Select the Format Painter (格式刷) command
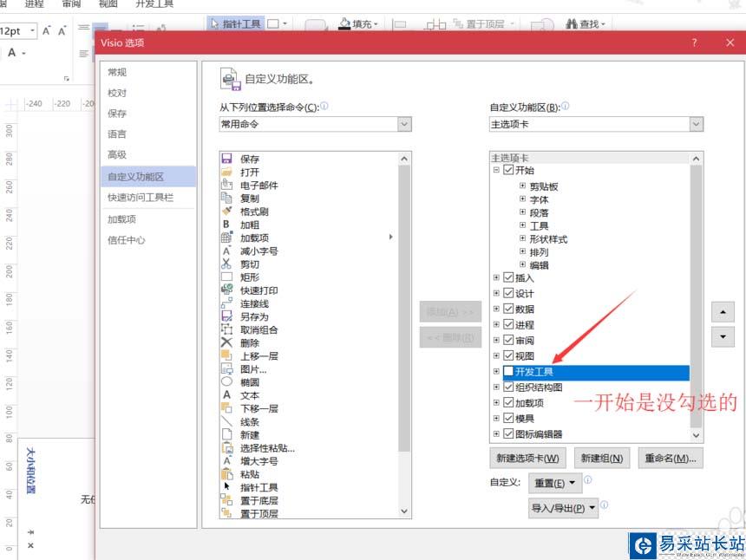The width and height of the screenshot is (746, 560). point(254,212)
